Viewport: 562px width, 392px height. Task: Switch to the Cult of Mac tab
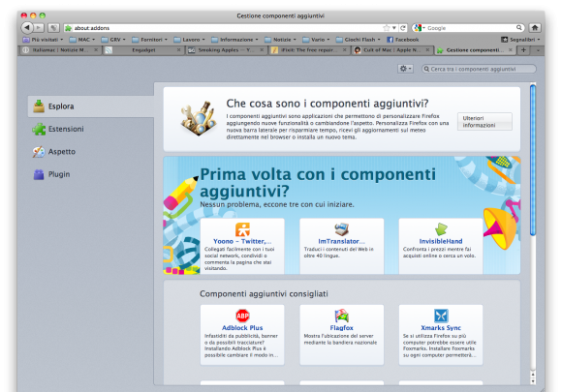pyautogui.click(x=392, y=50)
